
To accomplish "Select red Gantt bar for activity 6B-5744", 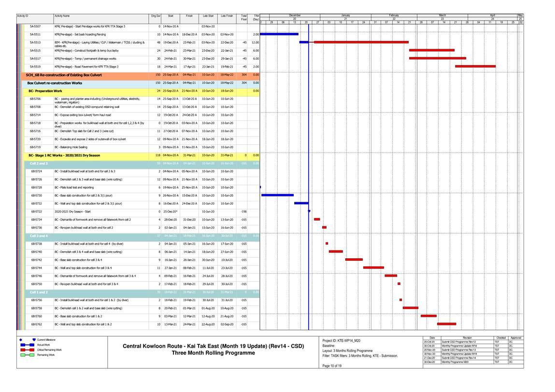I will click(x=373, y=267).
